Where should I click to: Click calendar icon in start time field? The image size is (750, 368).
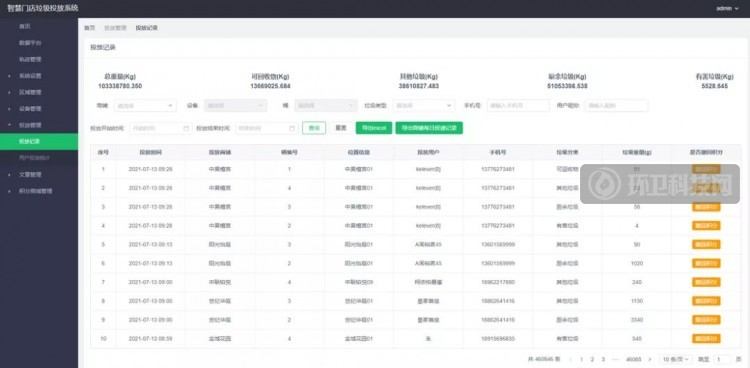click(186, 128)
